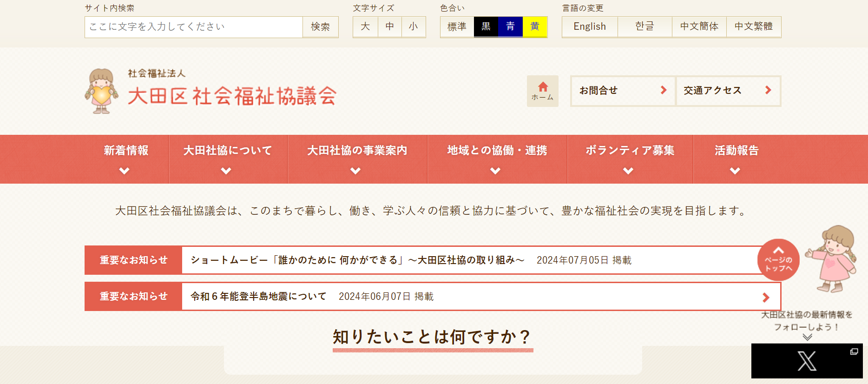Click the home icon button
868x384 pixels.
point(542,91)
